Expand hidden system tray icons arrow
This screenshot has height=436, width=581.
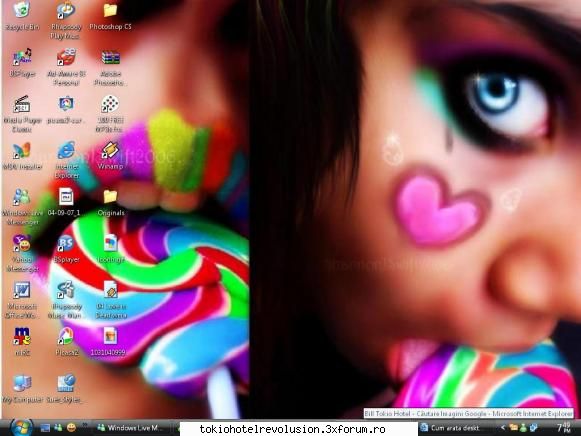(503, 428)
